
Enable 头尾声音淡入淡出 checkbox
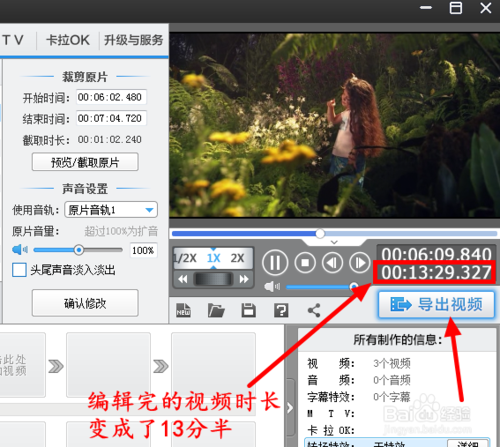tap(19, 270)
